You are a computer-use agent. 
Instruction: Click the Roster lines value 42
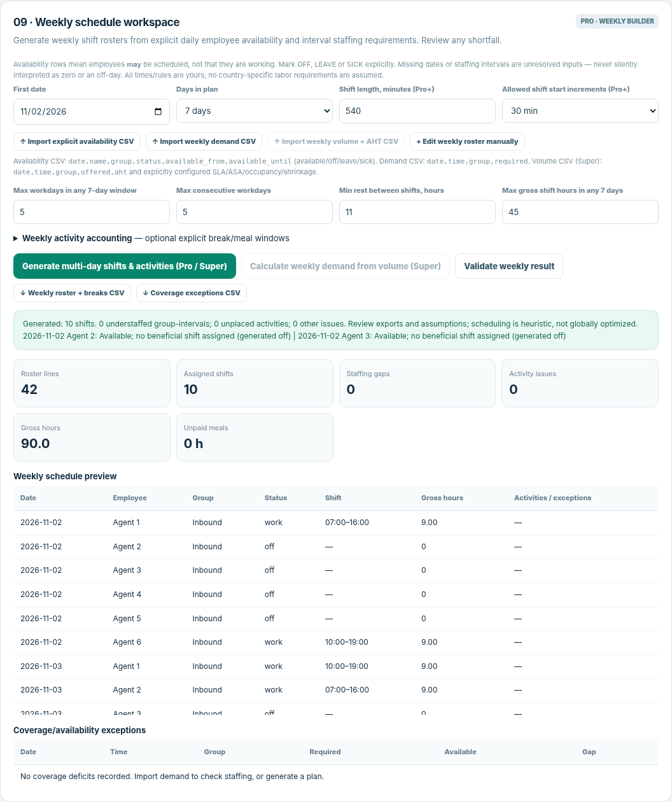[x=29, y=390]
